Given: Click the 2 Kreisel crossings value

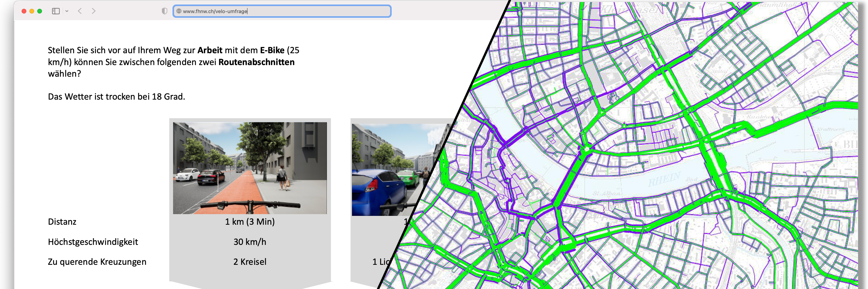Looking at the screenshot, I should (250, 262).
